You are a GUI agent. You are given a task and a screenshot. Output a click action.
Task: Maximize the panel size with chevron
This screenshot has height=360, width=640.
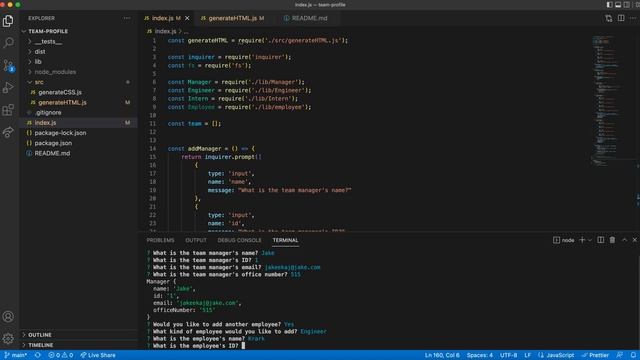624,240
